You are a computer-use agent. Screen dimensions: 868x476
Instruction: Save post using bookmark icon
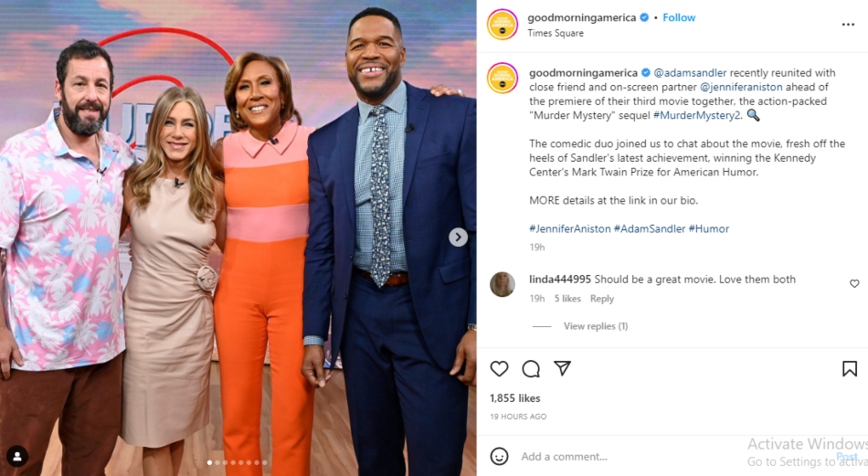point(850,368)
